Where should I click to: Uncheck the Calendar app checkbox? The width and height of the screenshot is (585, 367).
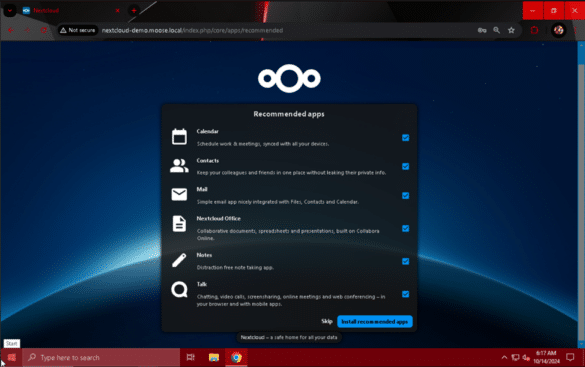pyautogui.click(x=406, y=138)
